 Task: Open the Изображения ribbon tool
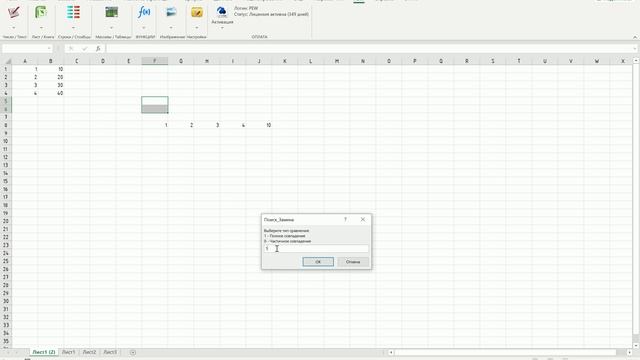click(x=171, y=13)
